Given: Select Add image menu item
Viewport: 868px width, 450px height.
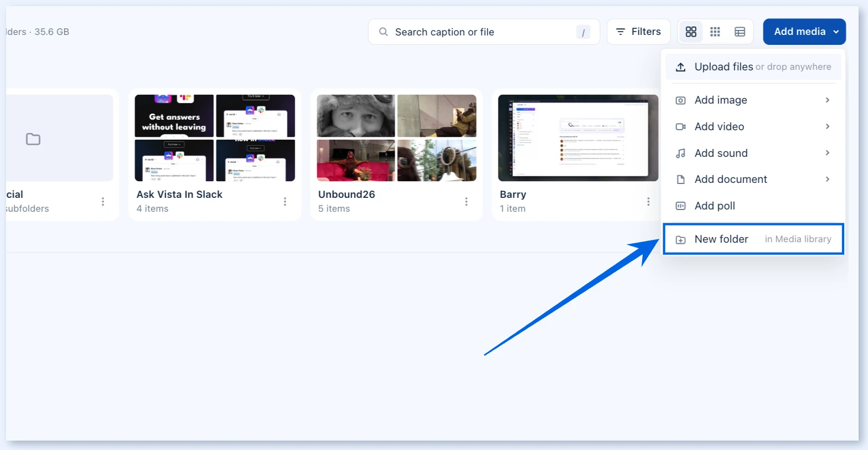Looking at the screenshot, I should click(x=753, y=100).
